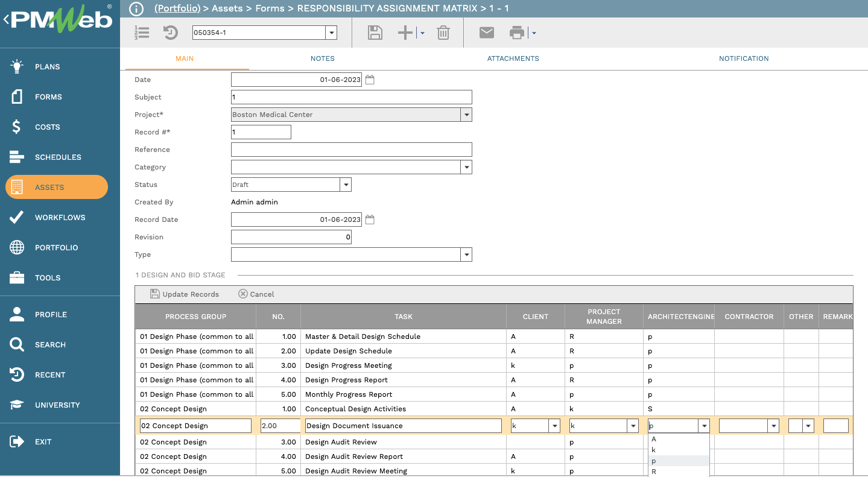Screen dimensions: 868x477
Task: Open Contractor dropdown in editing row
Action: pyautogui.click(x=773, y=426)
